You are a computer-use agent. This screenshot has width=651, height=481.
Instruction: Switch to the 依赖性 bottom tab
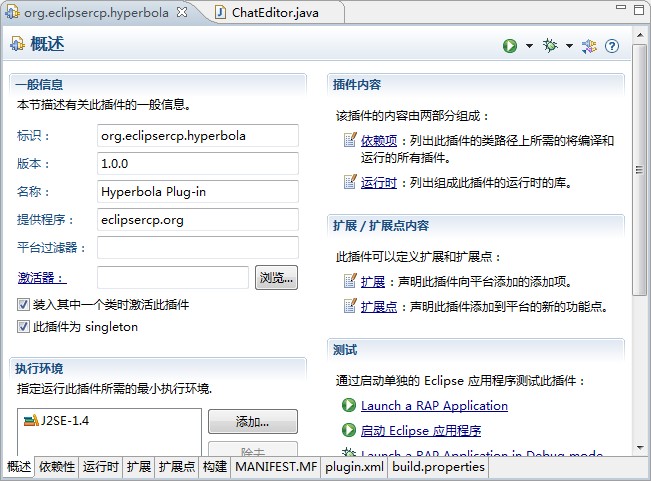click(57, 466)
